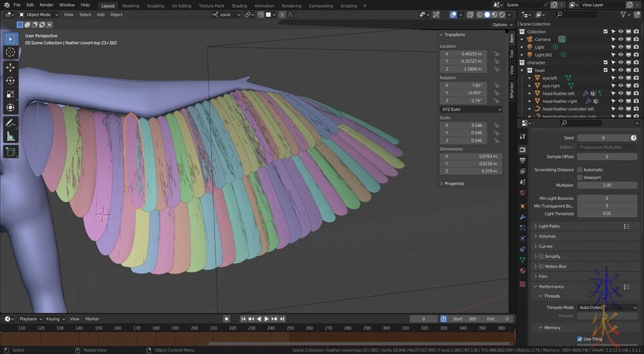644x354 pixels.
Task: Open the XYZ Euler rotation mode dropdown
Action: pyautogui.click(x=471, y=110)
